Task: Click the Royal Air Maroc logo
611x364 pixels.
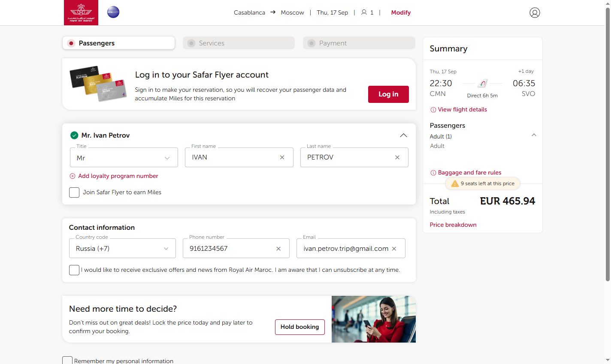Action: click(x=81, y=12)
